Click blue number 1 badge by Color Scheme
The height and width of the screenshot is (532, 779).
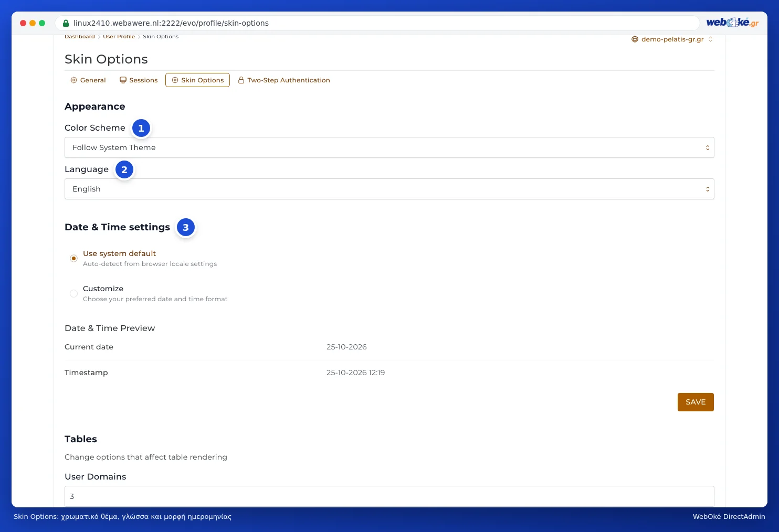[x=141, y=128]
